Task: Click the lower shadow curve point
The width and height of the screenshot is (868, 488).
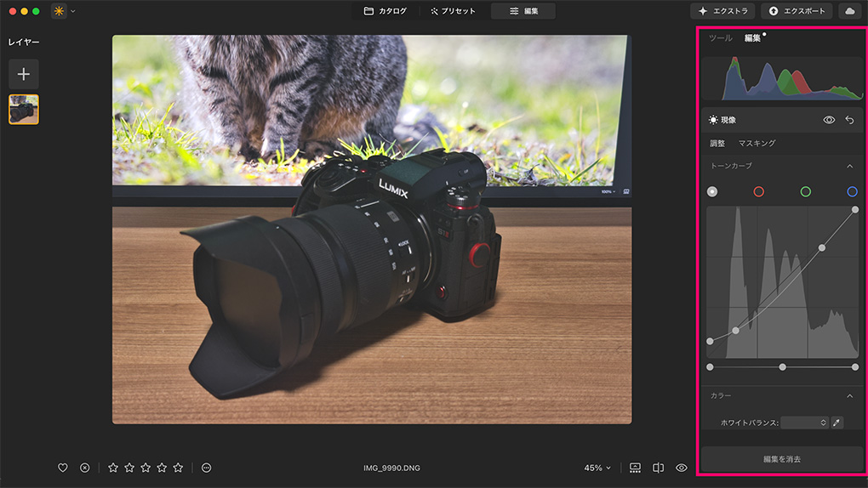Action: 736,331
